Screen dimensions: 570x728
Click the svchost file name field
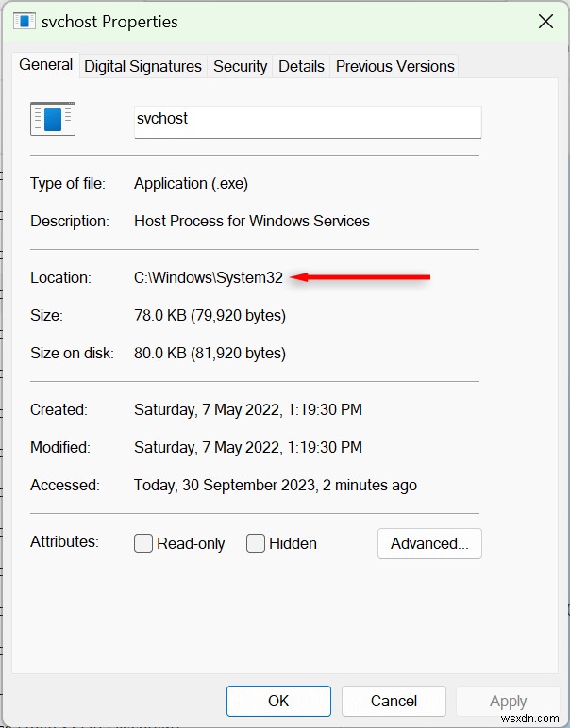308,122
